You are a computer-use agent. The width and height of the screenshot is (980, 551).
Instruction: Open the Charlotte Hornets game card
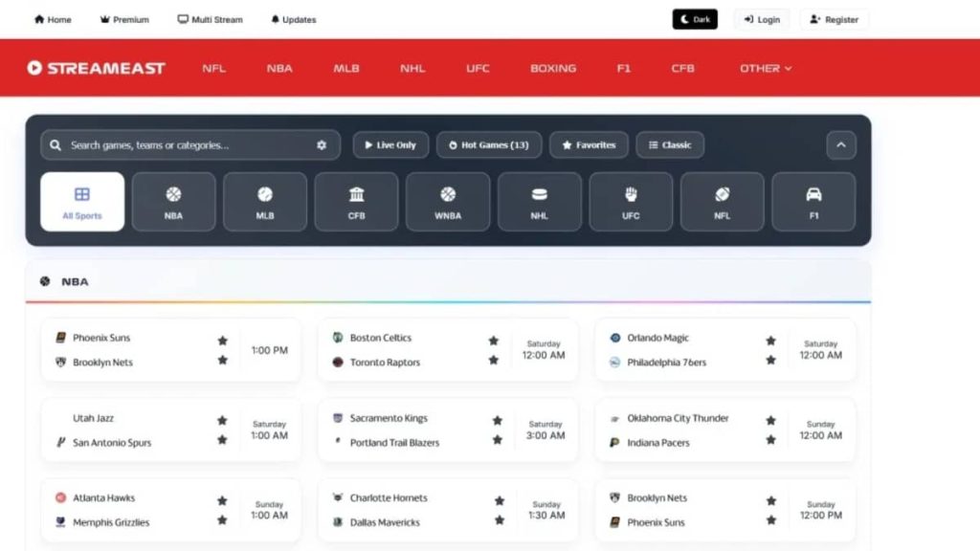tap(448, 510)
